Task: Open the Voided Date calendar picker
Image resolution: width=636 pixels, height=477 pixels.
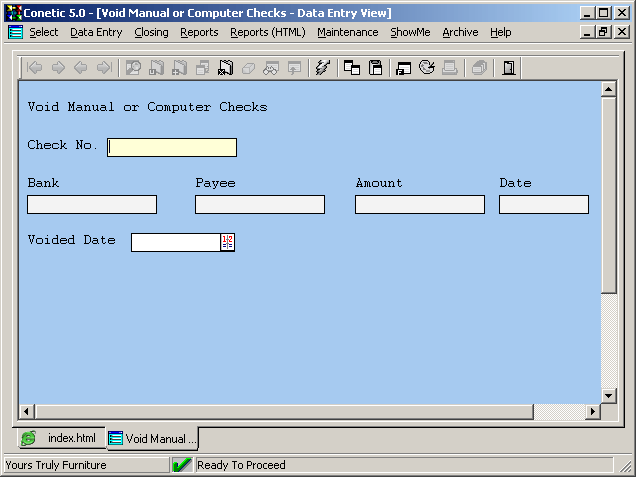Action: (227, 242)
